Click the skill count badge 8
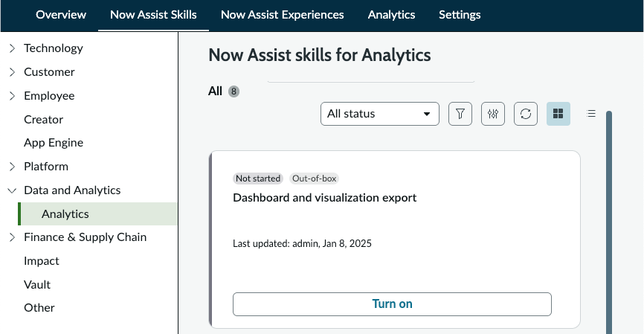 pos(234,91)
